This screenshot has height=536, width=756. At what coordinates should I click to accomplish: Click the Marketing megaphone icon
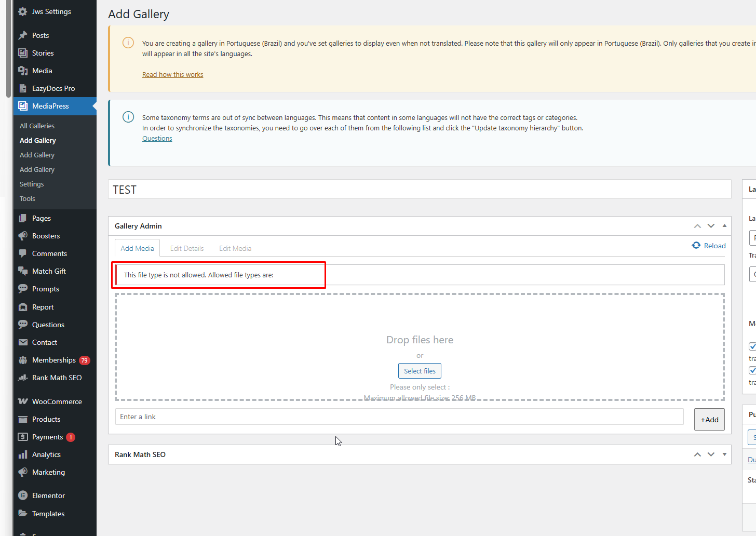23,472
